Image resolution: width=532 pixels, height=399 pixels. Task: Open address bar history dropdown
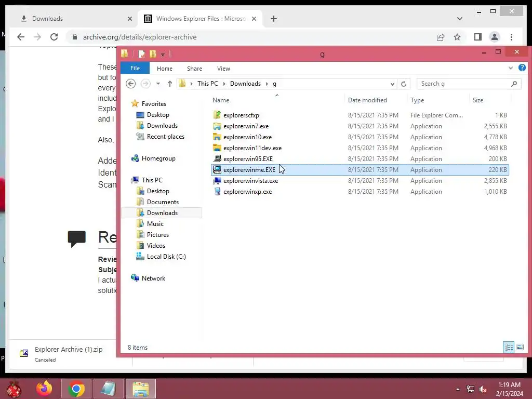click(x=392, y=84)
